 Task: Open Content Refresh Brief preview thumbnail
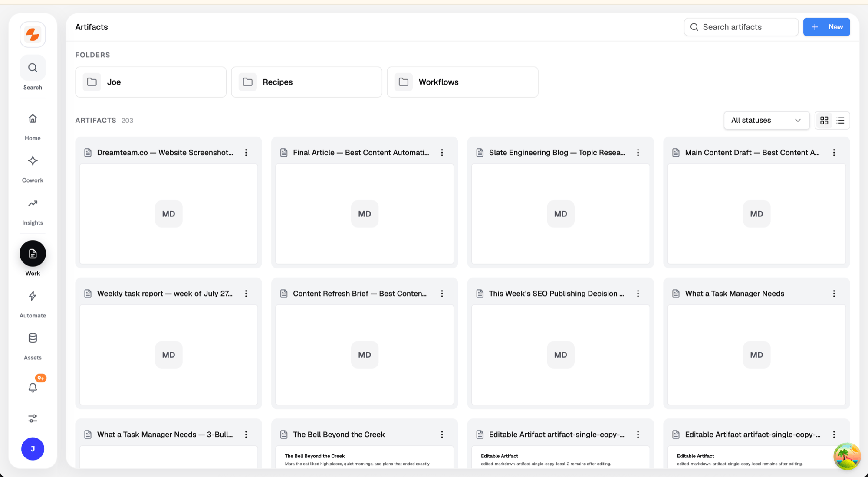[x=365, y=355]
